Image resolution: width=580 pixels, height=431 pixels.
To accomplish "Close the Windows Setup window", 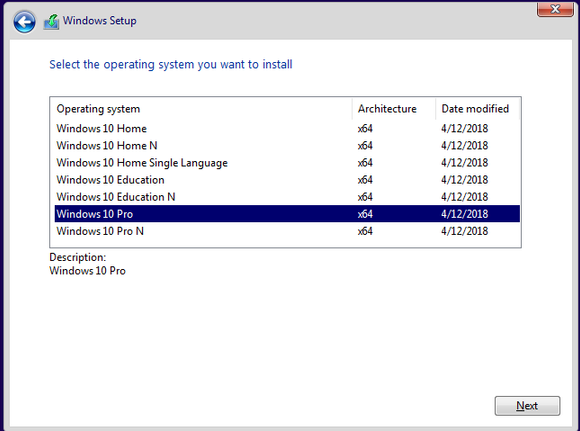I will coord(555,9).
